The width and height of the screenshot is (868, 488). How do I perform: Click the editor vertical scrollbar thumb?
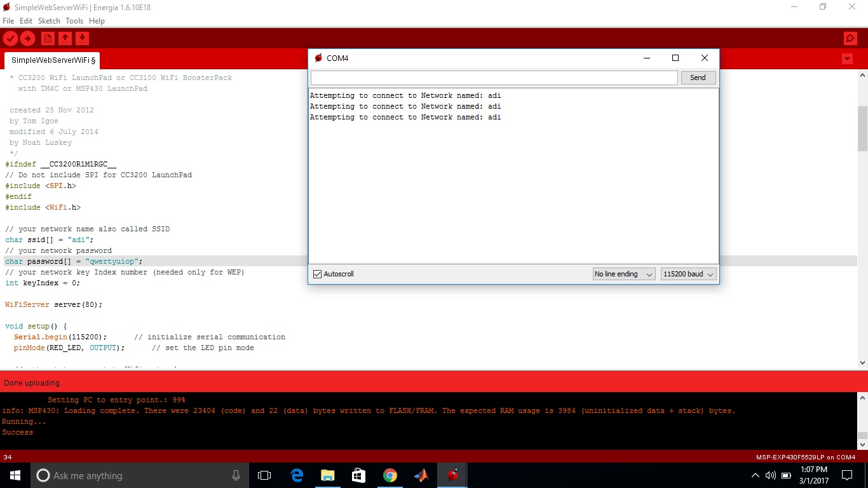862,128
